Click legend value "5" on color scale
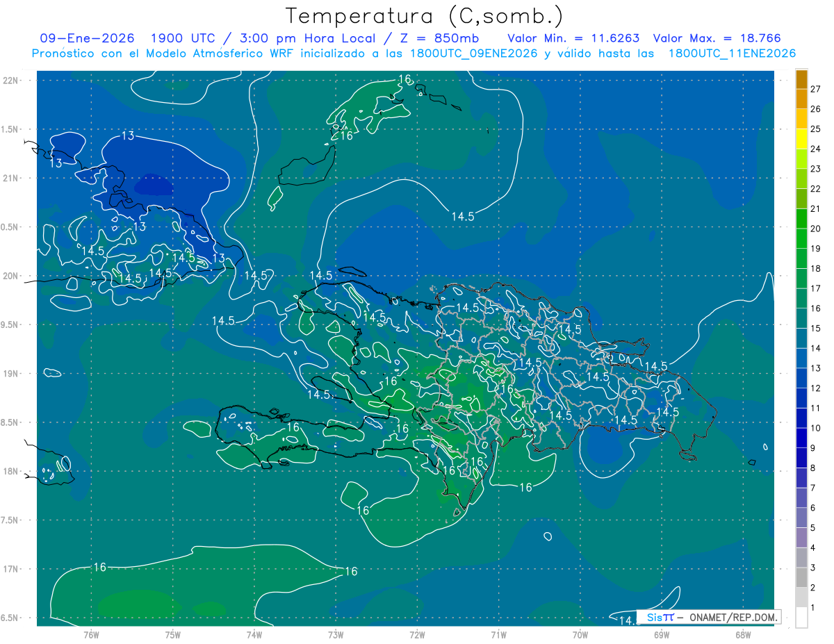Viewport: 834px width, 644px height. click(x=813, y=528)
